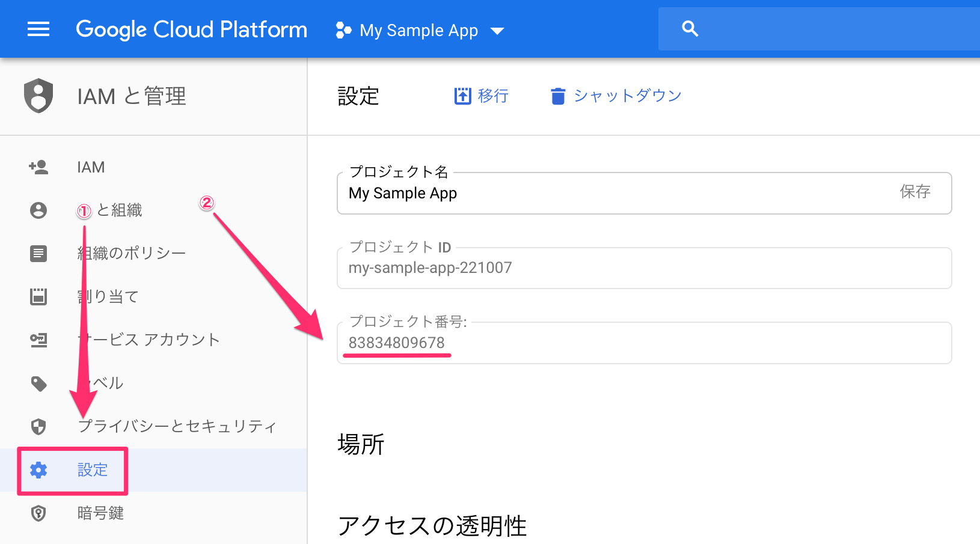The width and height of the screenshot is (980, 544).
Task: Click the 移行 migrate icon
Action: tap(462, 96)
